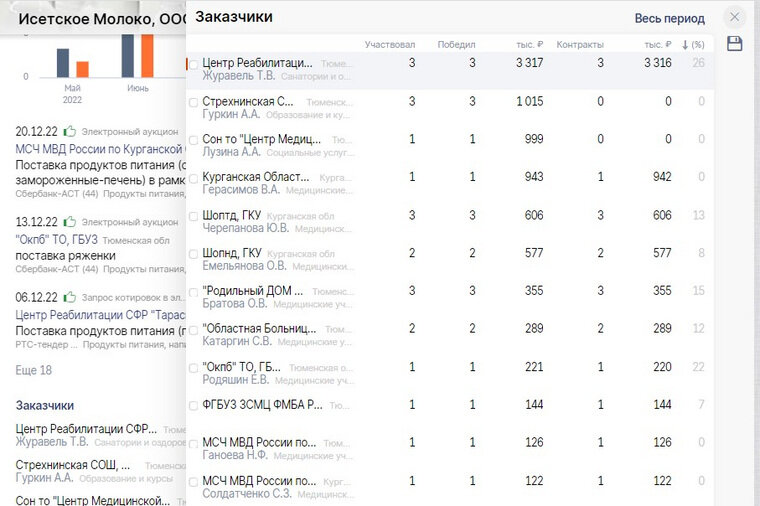Click Заказчики heading in left sidebar
This screenshot has height=506, width=760.
tap(45, 405)
